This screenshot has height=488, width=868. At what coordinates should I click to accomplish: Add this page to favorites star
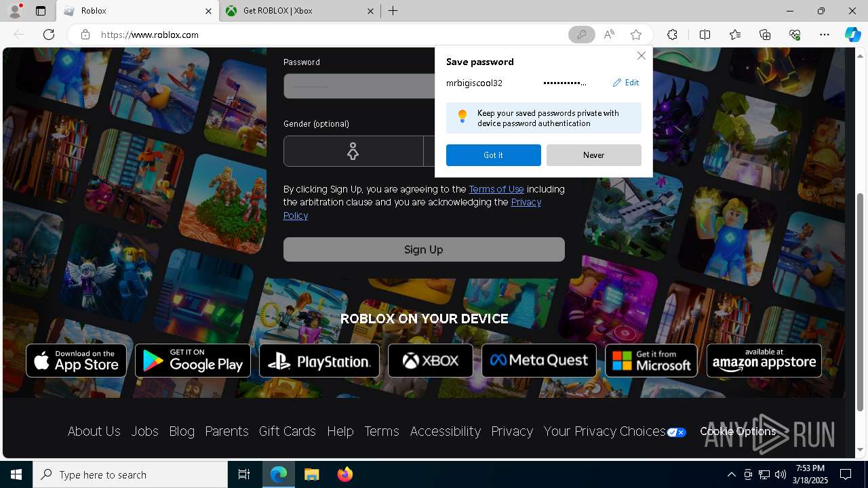pyautogui.click(x=635, y=35)
